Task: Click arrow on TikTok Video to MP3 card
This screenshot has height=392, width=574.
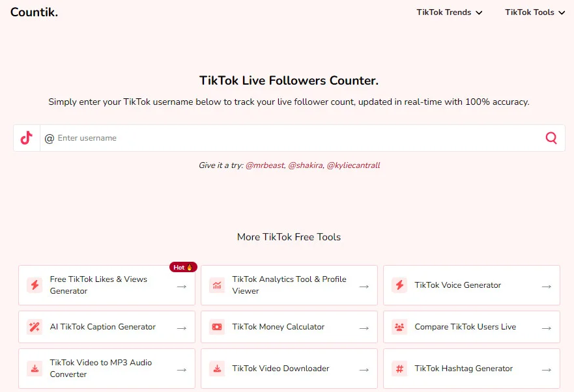Action: pos(182,370)
